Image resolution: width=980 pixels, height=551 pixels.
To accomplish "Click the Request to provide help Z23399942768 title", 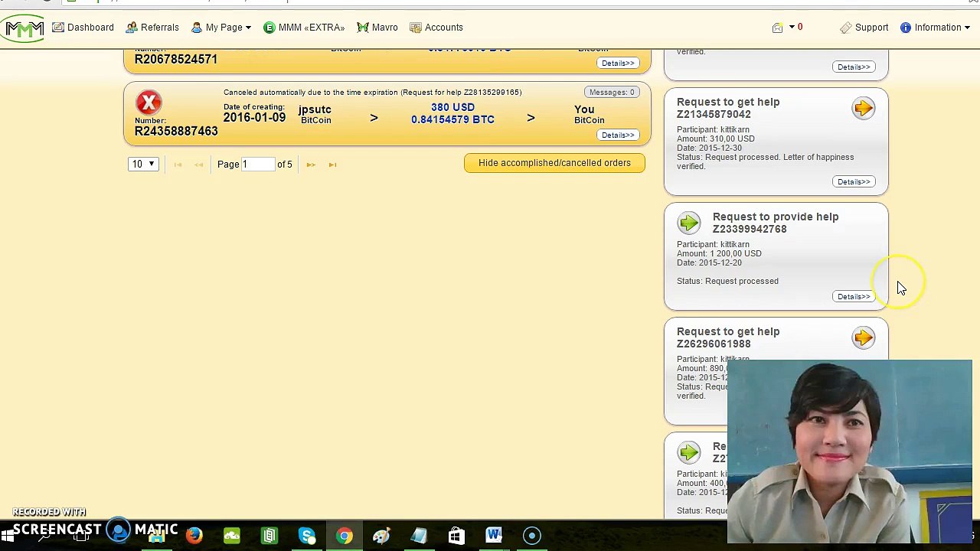I will coord(776,223).
